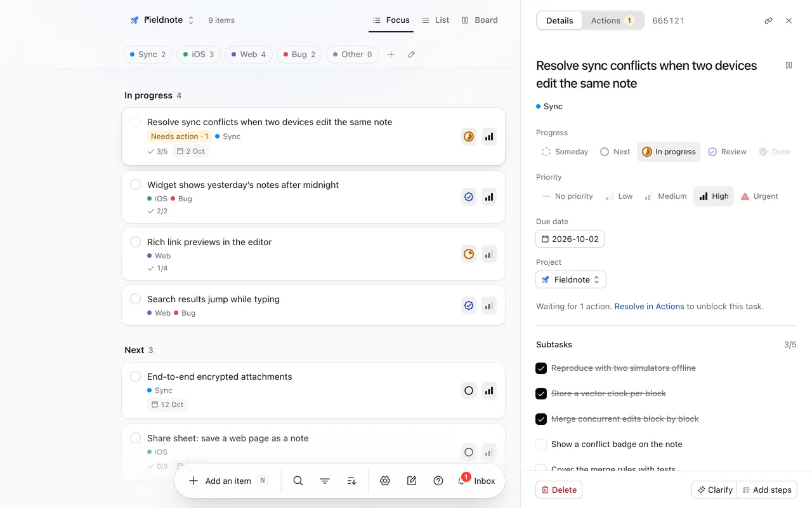Viewport: 812px width, 508px height.
Task: Open the Inbox with notification badge
Action: [476, 481]
